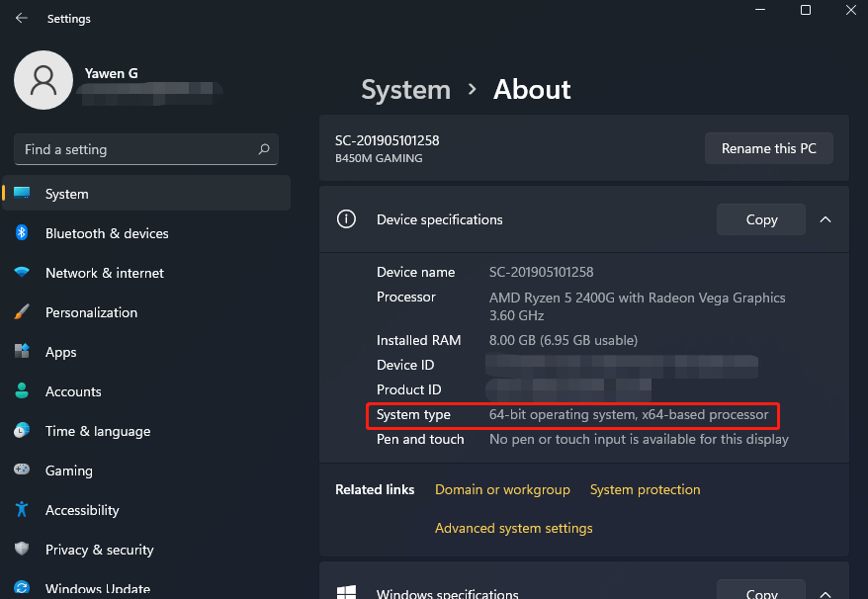
Task: Open Time & language settings
Action: (146, 431)
